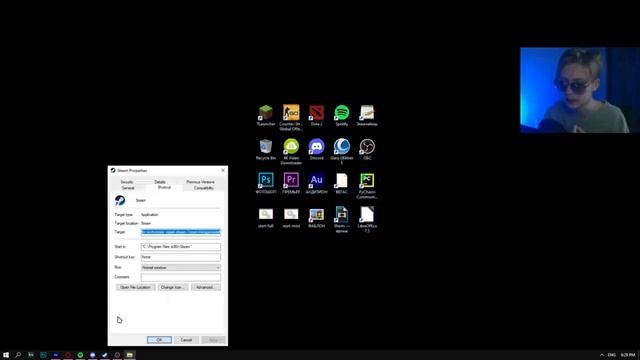Click the Change Icon button

(x=173, y=287)
